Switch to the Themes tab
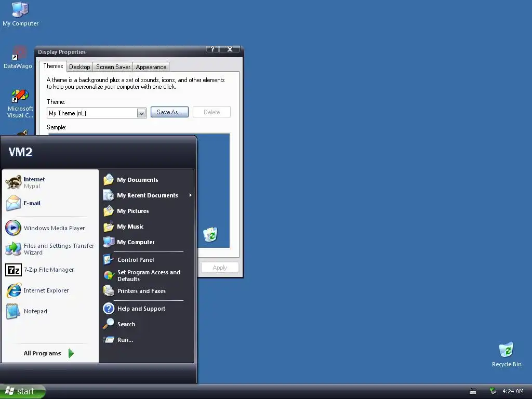Viewport: 532px width, 399px height. click(x=53, y=66)
